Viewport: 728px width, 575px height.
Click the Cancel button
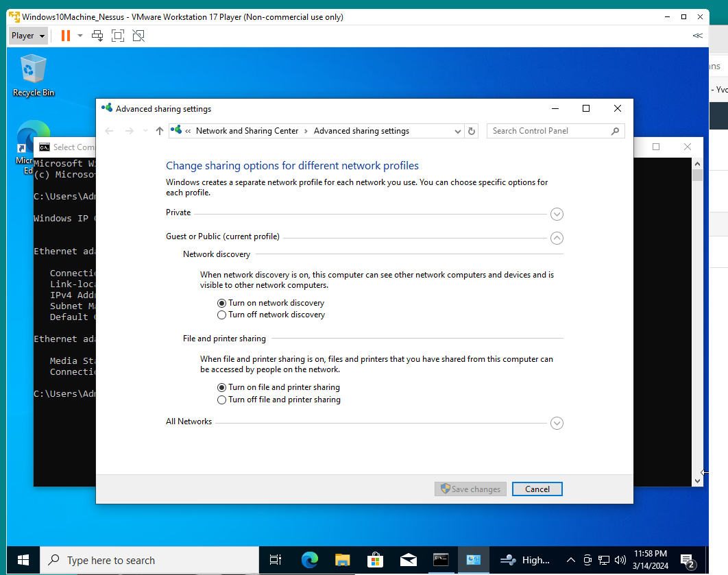click(537, 489)
